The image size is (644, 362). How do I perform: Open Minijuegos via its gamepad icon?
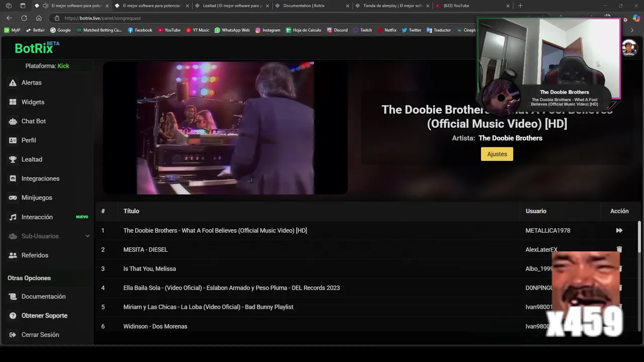[13, 198]
